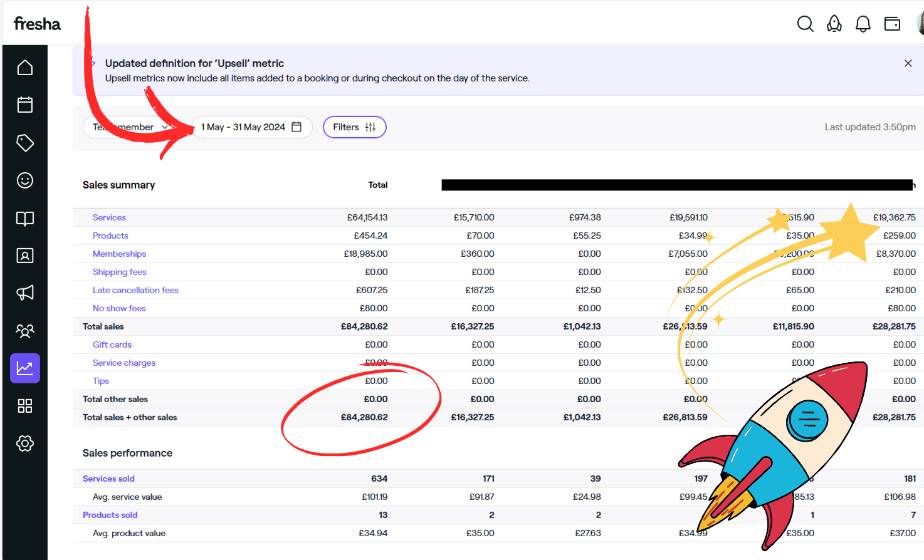924x560 pixels.
Task: Open the Gift cards link
Action: pos(112,345)
